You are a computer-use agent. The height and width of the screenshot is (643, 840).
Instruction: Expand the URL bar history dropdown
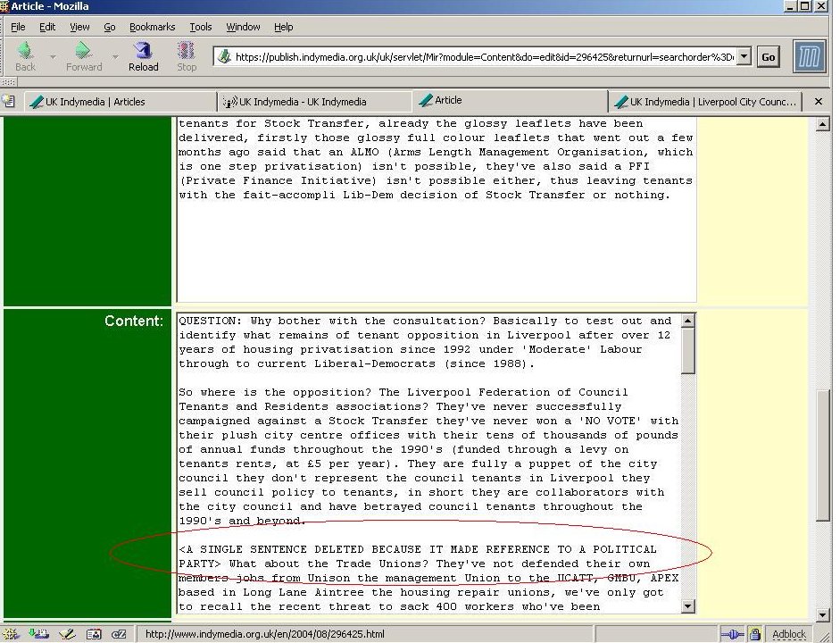click(744, 56)
